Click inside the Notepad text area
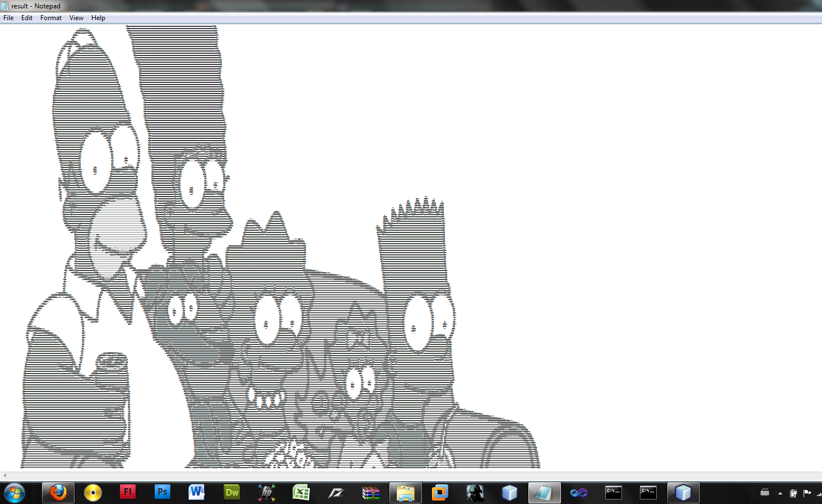The height and width of the screenshot is (504, 822). point(411,246)
